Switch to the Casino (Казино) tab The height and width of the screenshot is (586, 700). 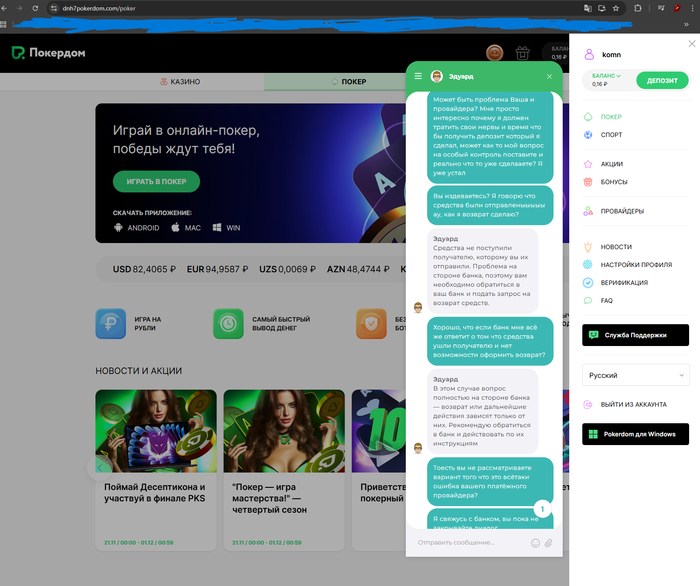pyautogui.click(x=180, y=82)
